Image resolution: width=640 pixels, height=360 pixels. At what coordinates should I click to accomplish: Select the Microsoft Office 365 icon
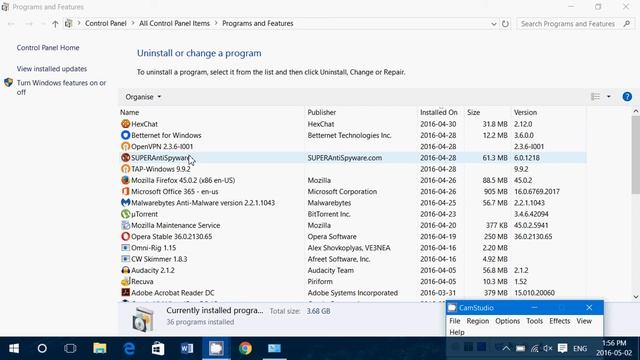tap(125, 191)
